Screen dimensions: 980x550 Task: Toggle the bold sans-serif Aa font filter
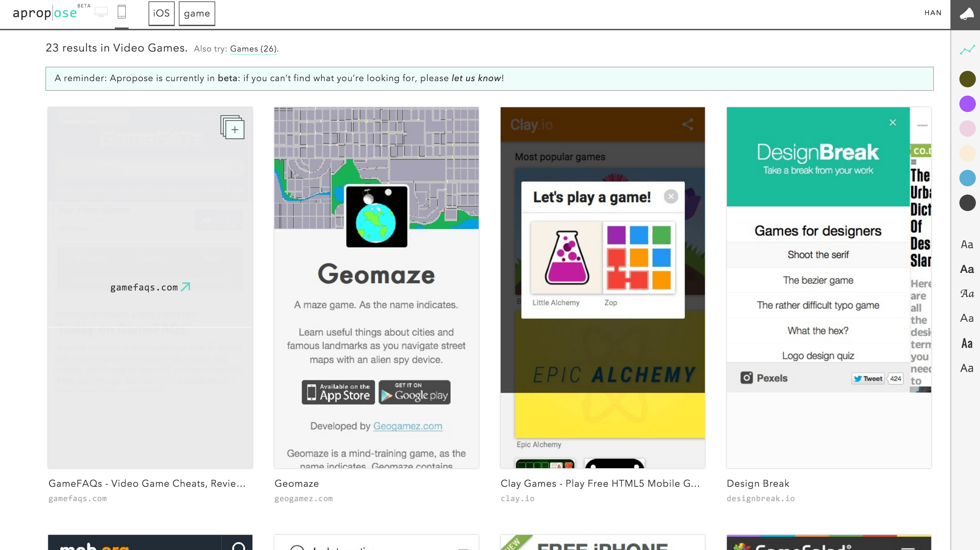click(x=967, y=269)
